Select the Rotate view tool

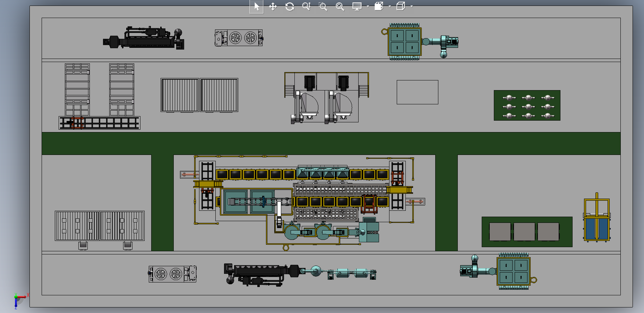pyautogui.click(x=290, y=7)
